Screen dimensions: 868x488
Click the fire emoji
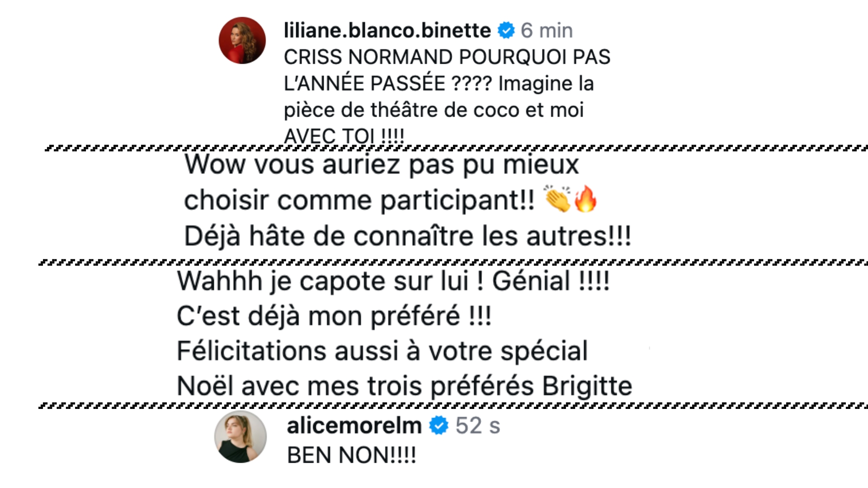[x=585, y=199]
